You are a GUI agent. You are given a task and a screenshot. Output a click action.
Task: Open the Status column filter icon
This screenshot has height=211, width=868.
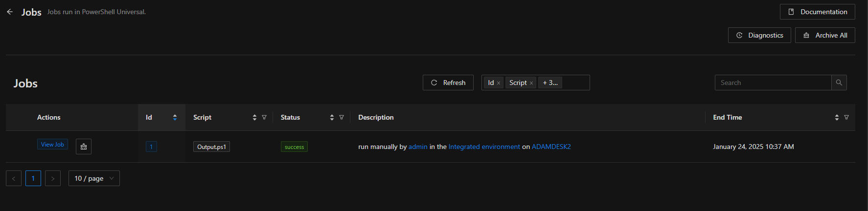coord(342,117)
